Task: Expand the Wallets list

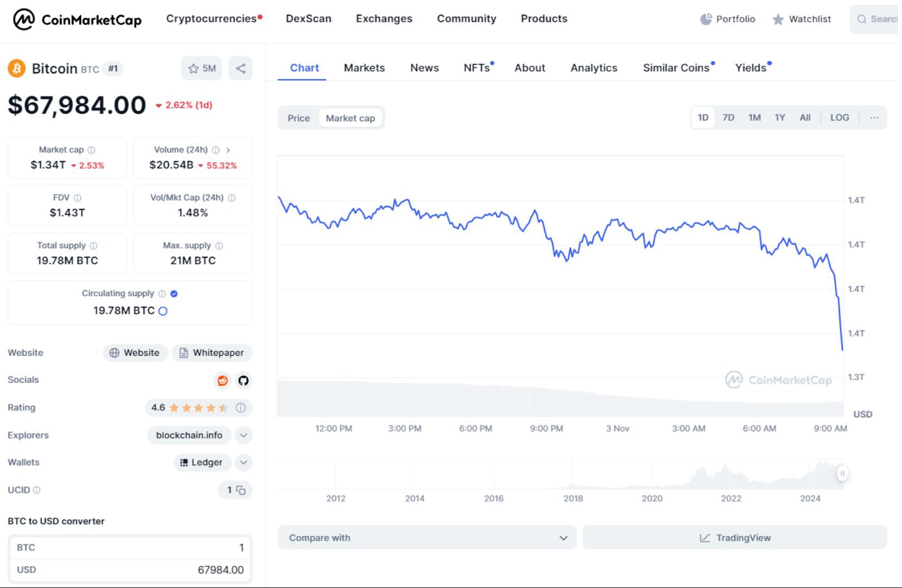Action: pos(243,462)
